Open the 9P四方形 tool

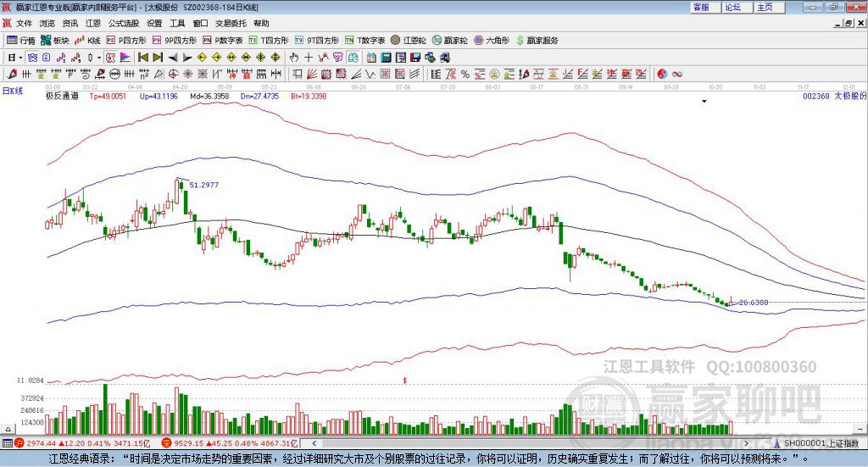175,41
